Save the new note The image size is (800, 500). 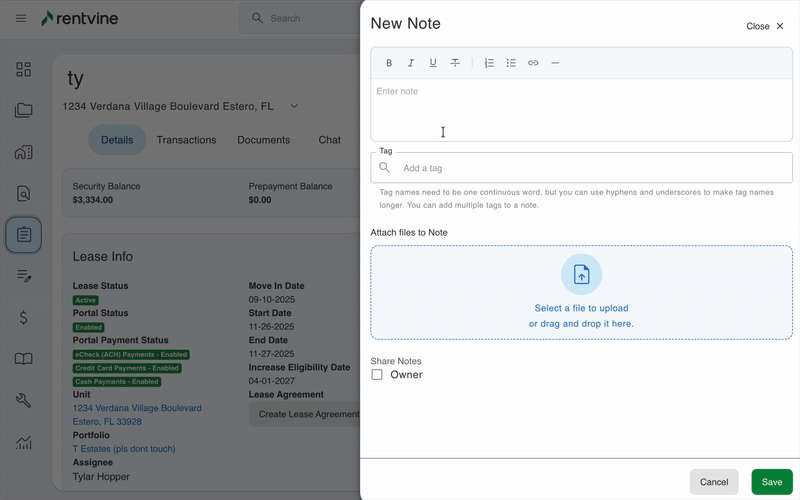(771, 482)
